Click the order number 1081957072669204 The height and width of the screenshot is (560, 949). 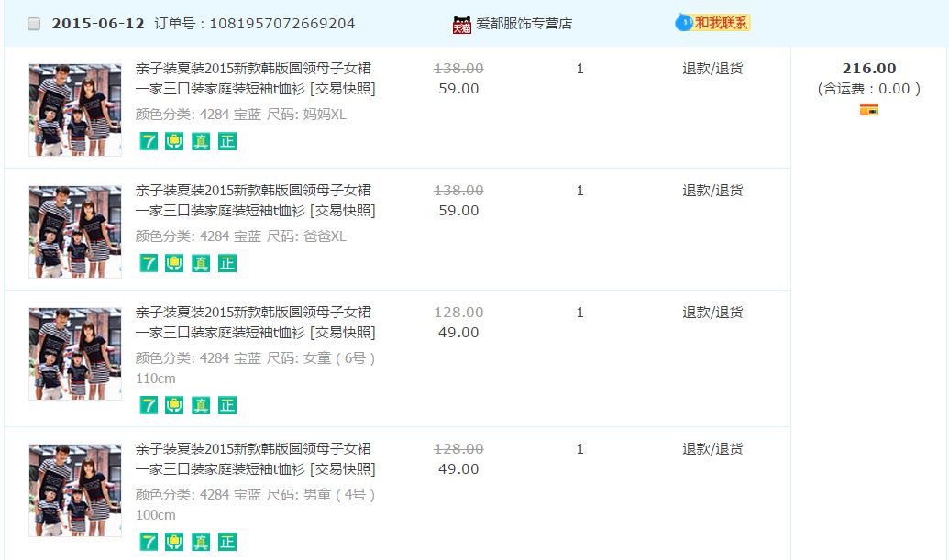(282, 24)
